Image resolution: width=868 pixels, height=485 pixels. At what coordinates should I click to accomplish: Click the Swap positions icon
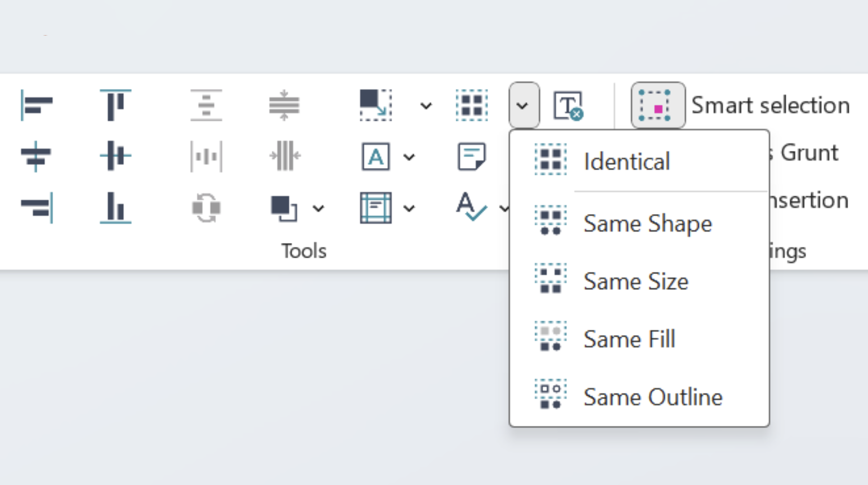coord(206,208)
